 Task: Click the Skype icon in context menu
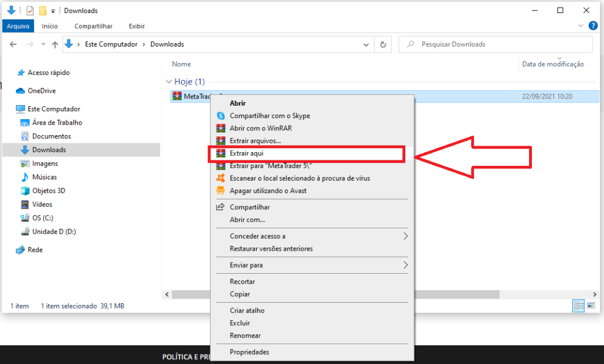tap(221, 116)
